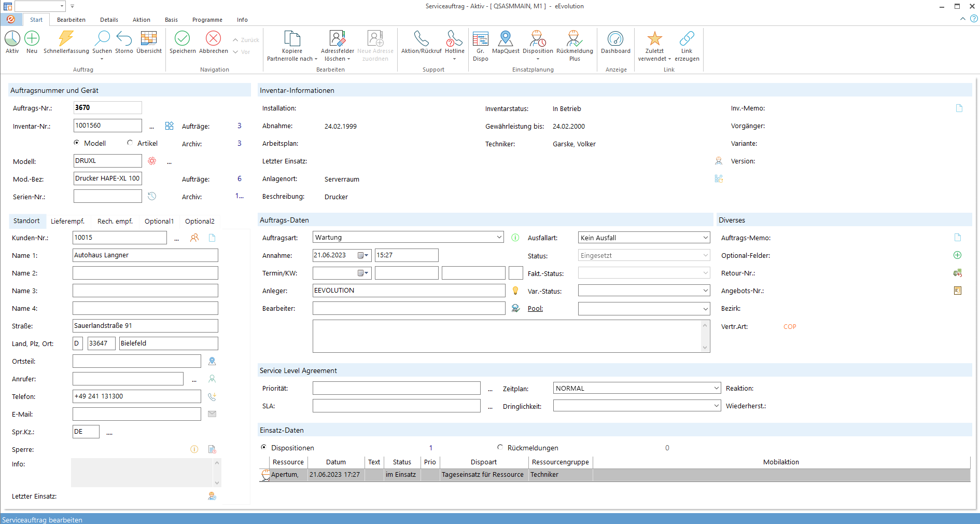Open the Übersicht table view

[149, 38]
